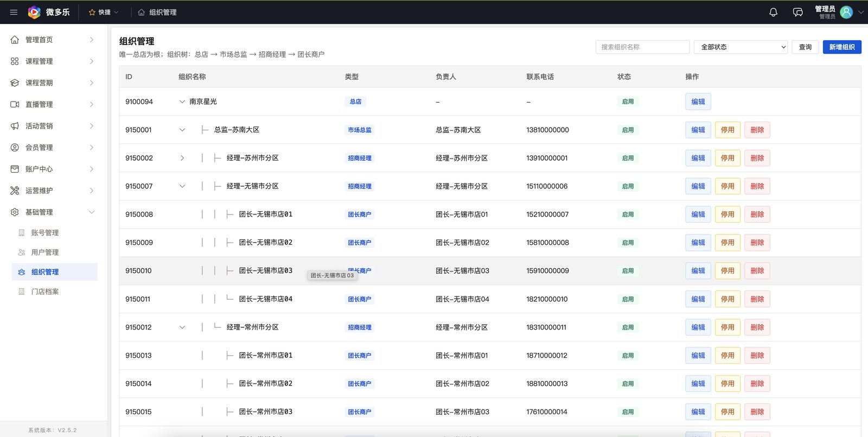This screenshot has height=437, width=868.
Task: Go to 账号管理 submenu
Action: pyautogui.click(x=54, y=233)
